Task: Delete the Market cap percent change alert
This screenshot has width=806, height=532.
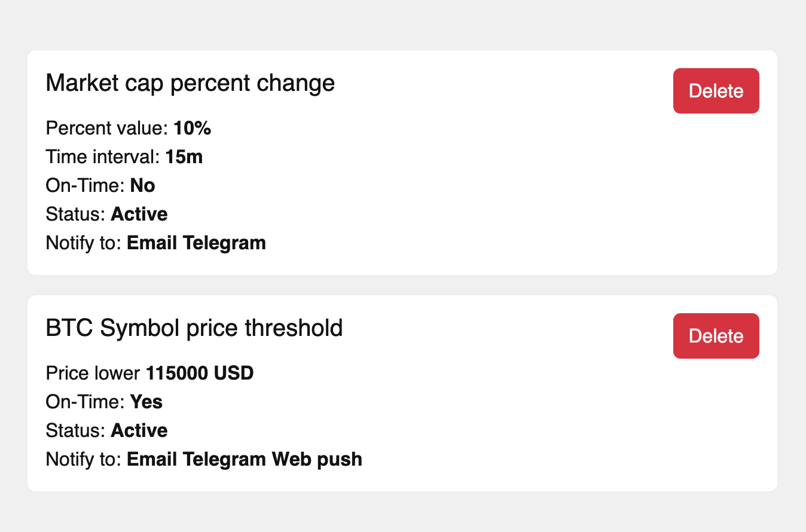Action: click(716, 91)
